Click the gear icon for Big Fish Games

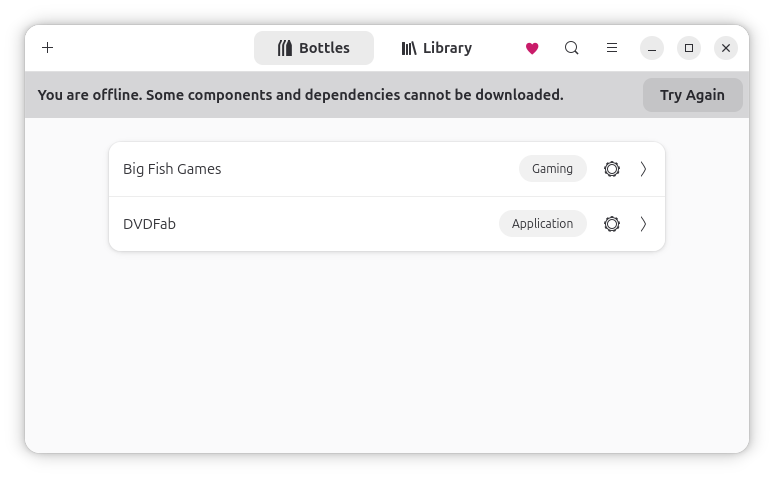tap(612, 169)
